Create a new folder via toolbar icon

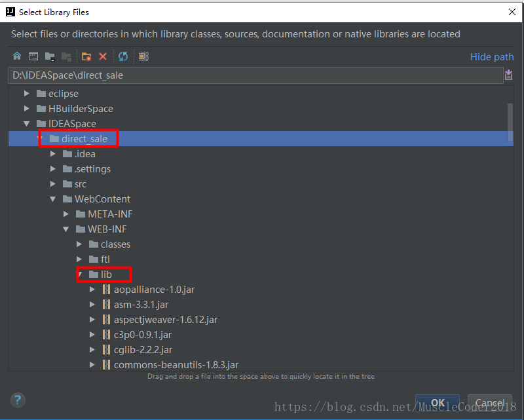tap(86, 56)
